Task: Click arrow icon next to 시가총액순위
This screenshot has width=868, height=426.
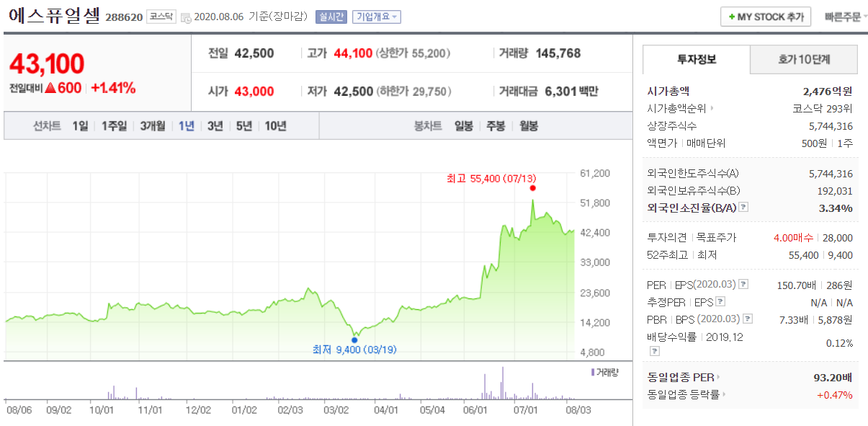Action: [x=712, y=109]
